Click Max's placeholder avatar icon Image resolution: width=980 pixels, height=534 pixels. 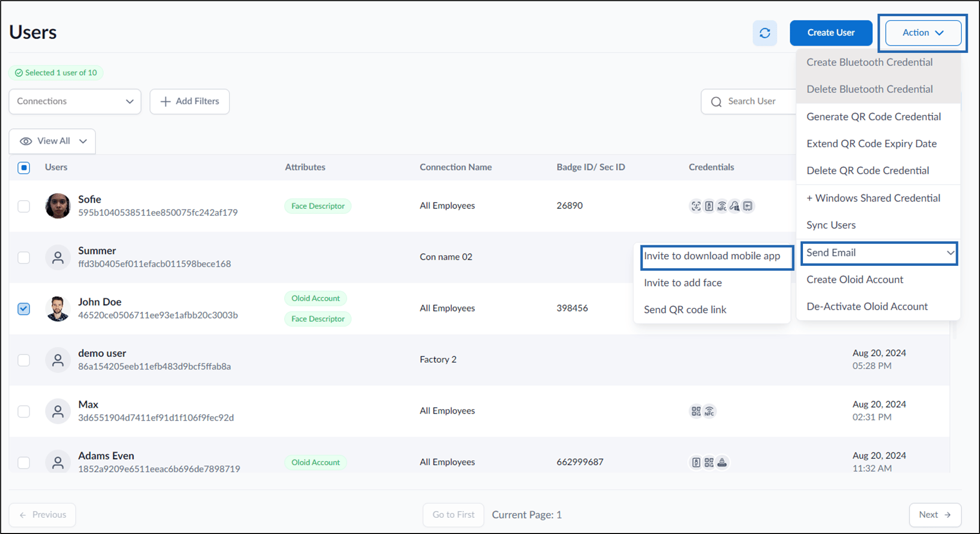click(58, 411)
